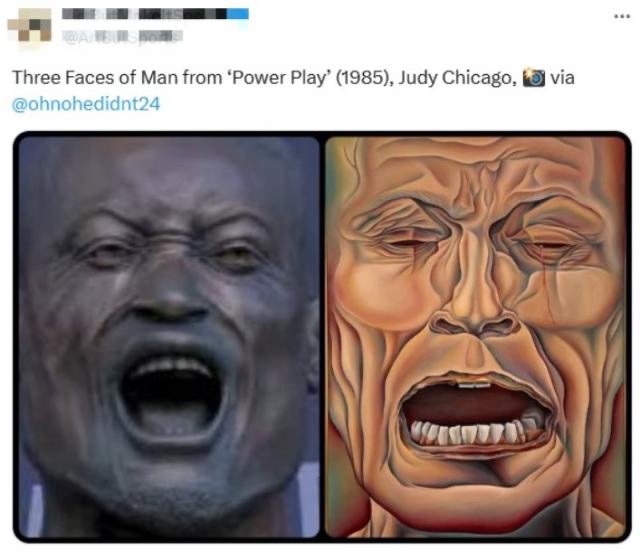Image resolution: width=640 pixels, height=559 pixels.
Task: Open the blurred display name of poster
Action: [x=155, y=14]
